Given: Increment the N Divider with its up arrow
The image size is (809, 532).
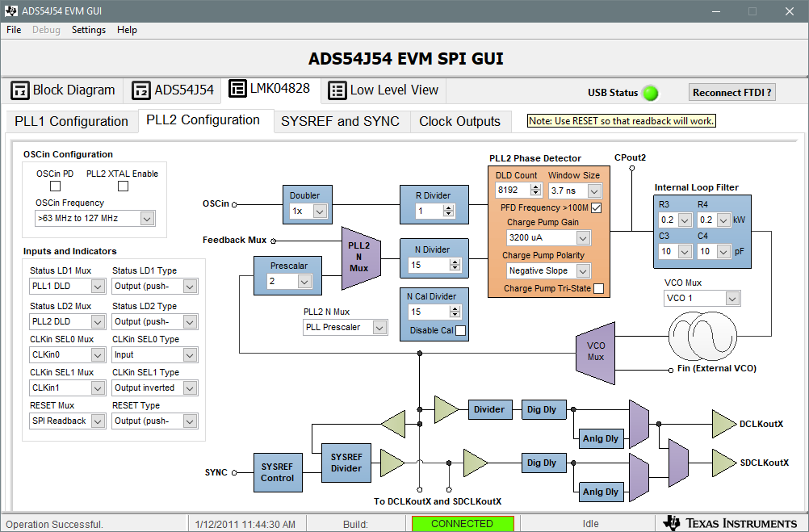Looking at the screenshot, I should (455, 260).
